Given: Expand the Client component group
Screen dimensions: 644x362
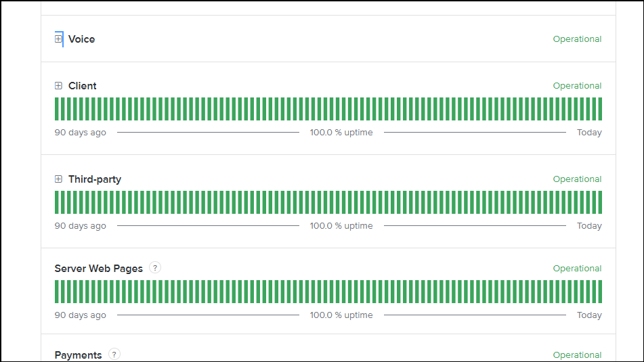Looking at the screenshot, I should click(x=58, y=86).
